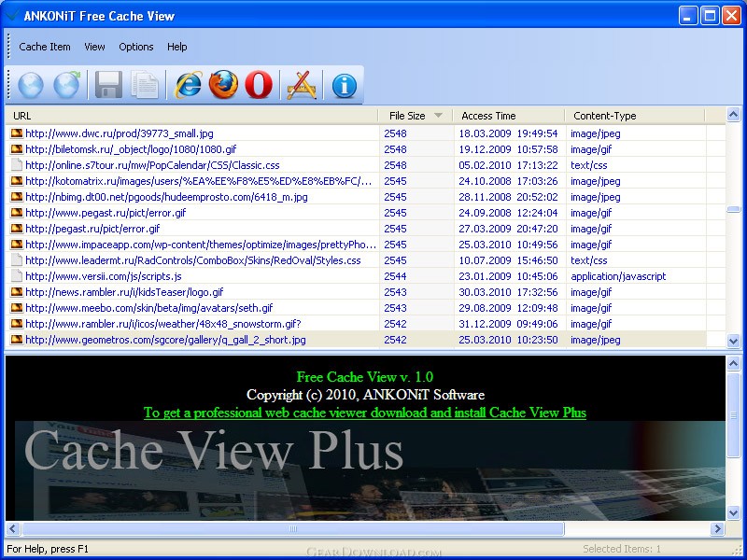
Task: Select the Opera cache icon
Action: click(259, 85)
